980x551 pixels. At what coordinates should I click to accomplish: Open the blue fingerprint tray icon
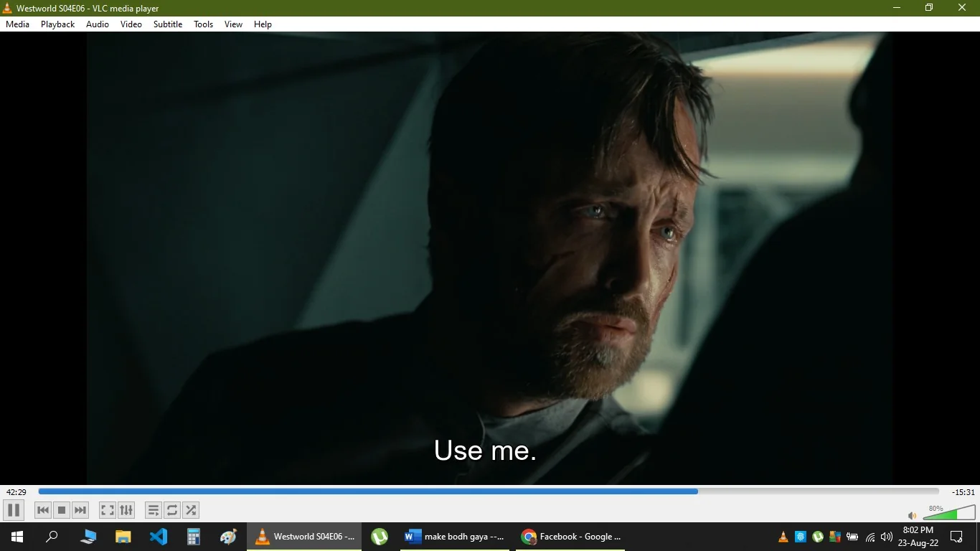(801, 537)
